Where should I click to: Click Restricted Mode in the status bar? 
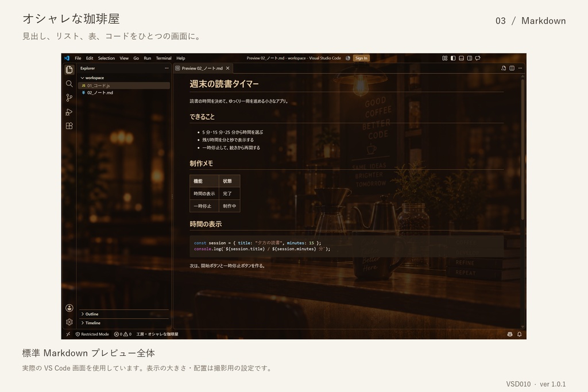[92, 334]
